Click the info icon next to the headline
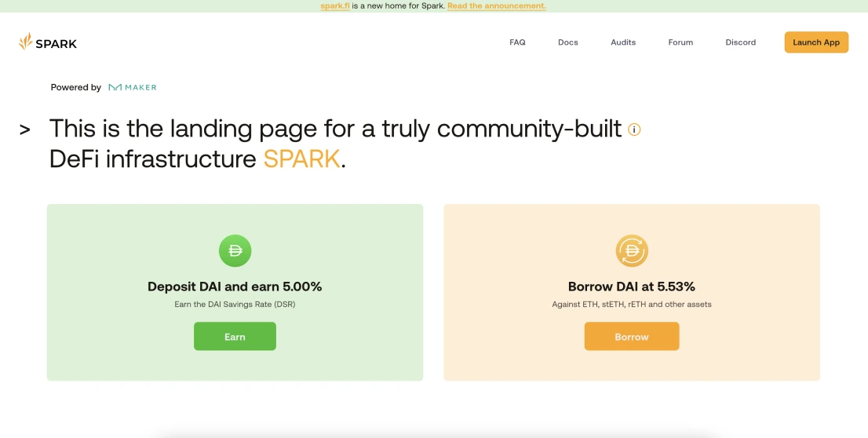This screenshot has width=868, height=438. click(x=634, y=130)
